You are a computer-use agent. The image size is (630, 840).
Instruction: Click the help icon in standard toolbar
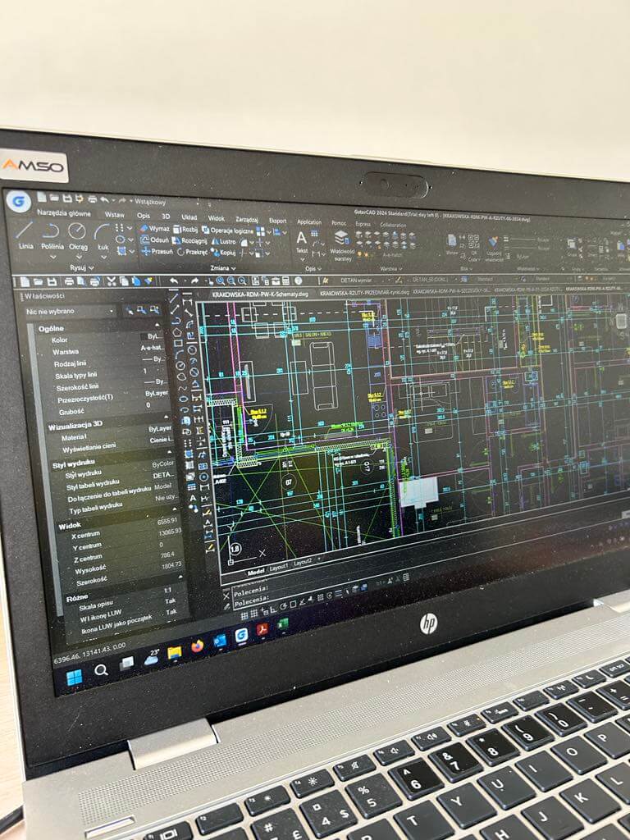(299, 281)
